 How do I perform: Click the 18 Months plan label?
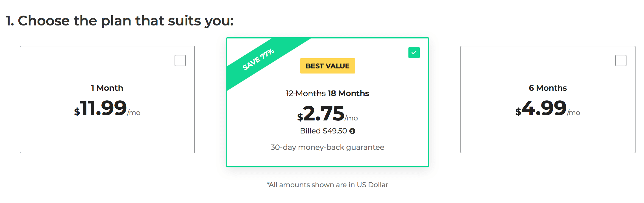[x=349, y=93]
